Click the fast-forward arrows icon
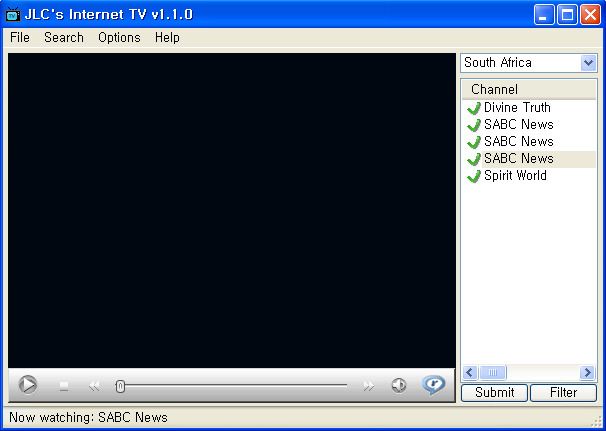 point(368,386)
